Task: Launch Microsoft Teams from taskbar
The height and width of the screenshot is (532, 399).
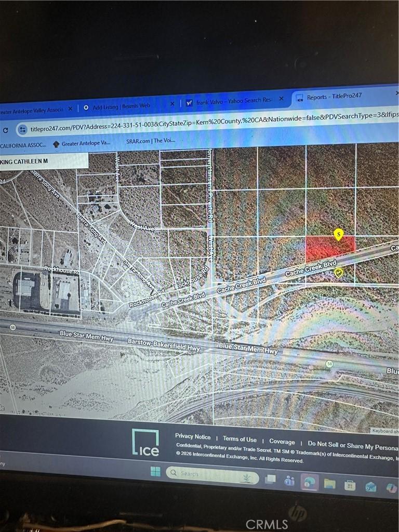Action: point(289,481)
